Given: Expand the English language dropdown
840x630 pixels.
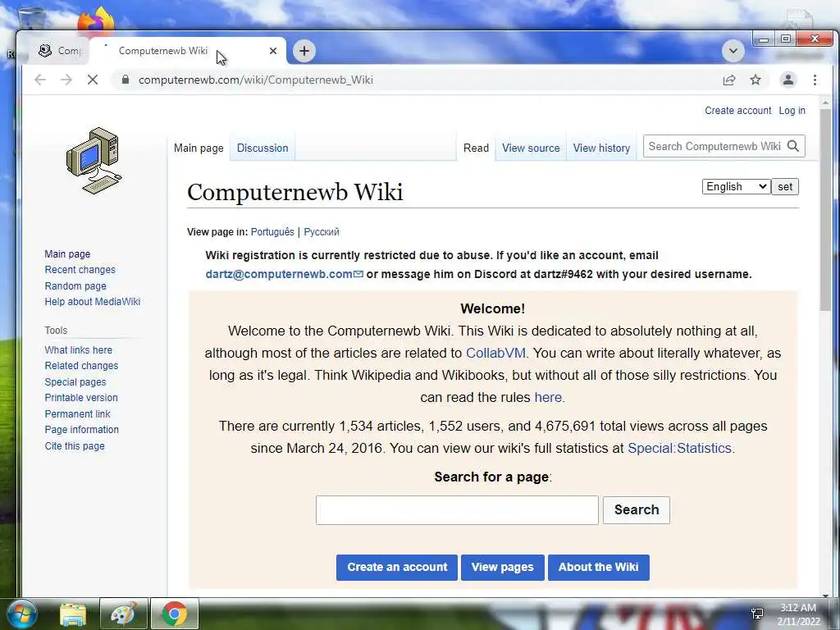Looking at the screenshot, I should point(737,186).
